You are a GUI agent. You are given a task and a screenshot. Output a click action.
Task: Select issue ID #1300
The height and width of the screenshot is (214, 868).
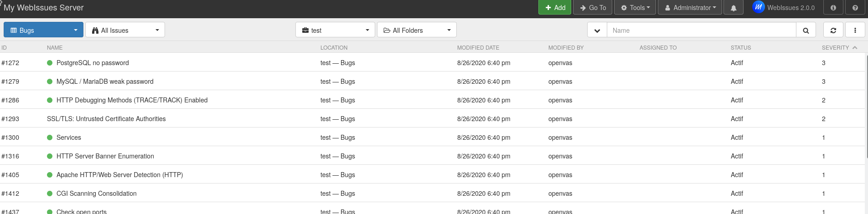coord(10,138)
